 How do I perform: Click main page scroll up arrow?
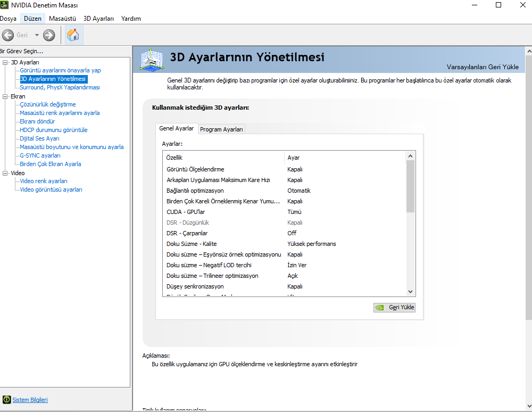(x=529, y=51)
